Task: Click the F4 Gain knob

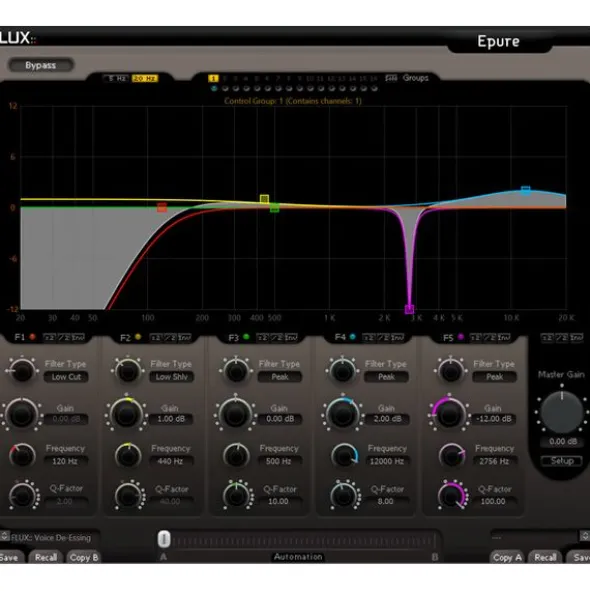Action: [x=342, y=415]
